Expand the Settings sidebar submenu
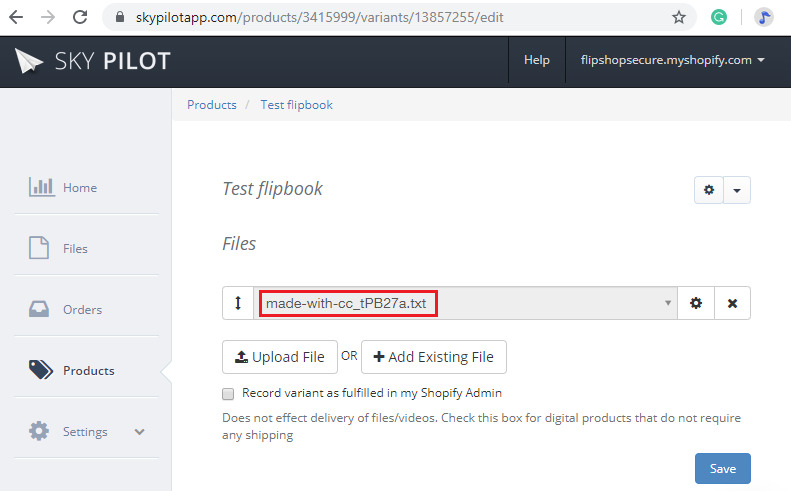 [x=139, y=432]
